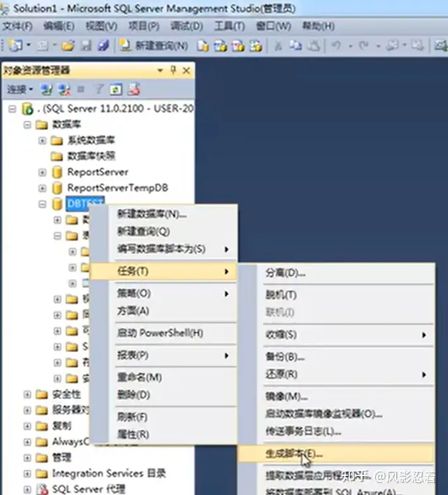Choose 重命名(M) from context menu
This screenshot has width=448, height=495.
tap(163, 377)
